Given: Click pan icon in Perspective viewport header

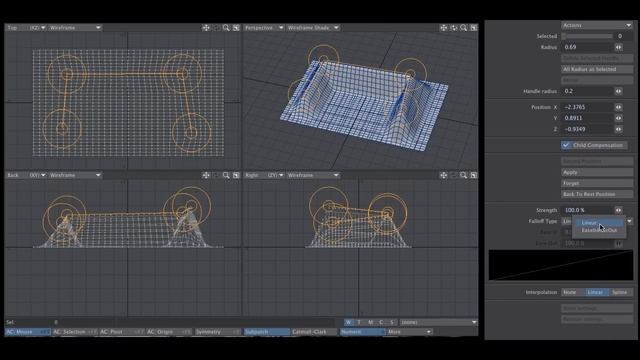Looking at the screenshot, I should pyautogui.click(x=444, y=28).
